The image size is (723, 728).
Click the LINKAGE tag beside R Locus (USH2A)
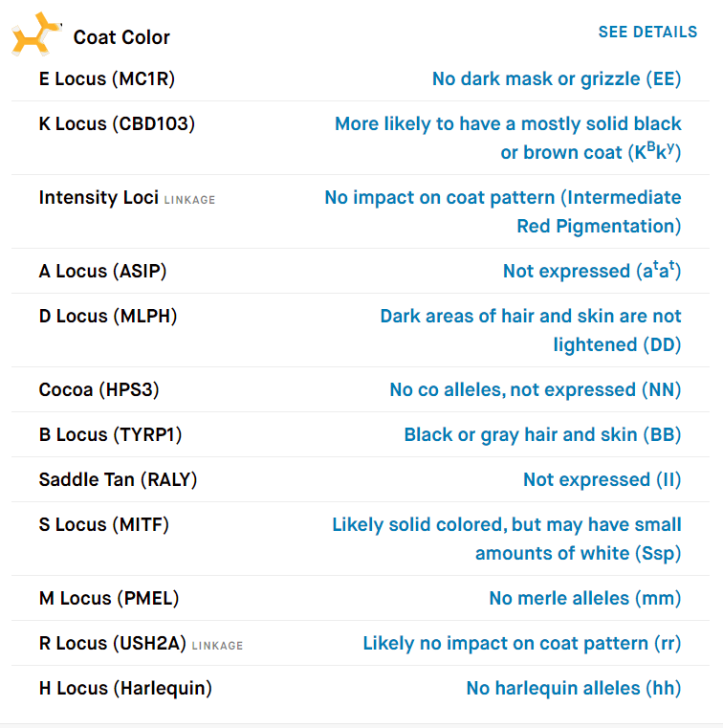pos(217,646)
